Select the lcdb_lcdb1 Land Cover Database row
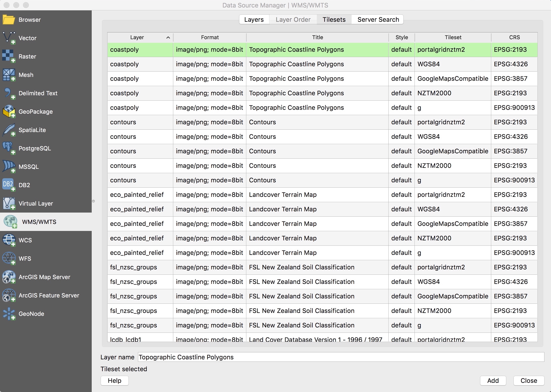This screenshot has height=392, width=551. (322, 338)
